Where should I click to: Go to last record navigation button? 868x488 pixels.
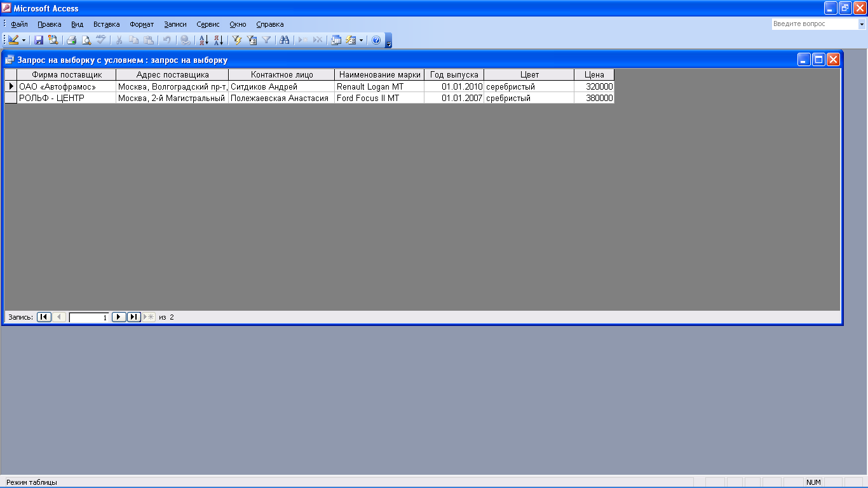133,317
